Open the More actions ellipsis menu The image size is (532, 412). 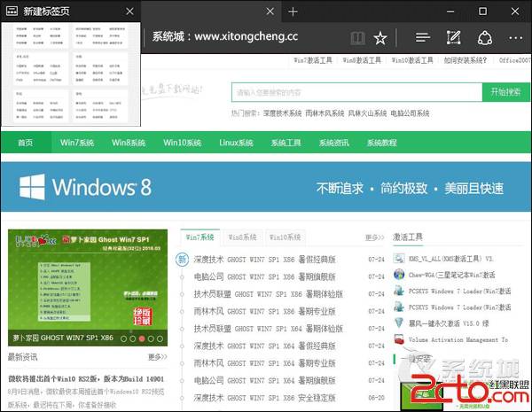(x=515, y=38)
